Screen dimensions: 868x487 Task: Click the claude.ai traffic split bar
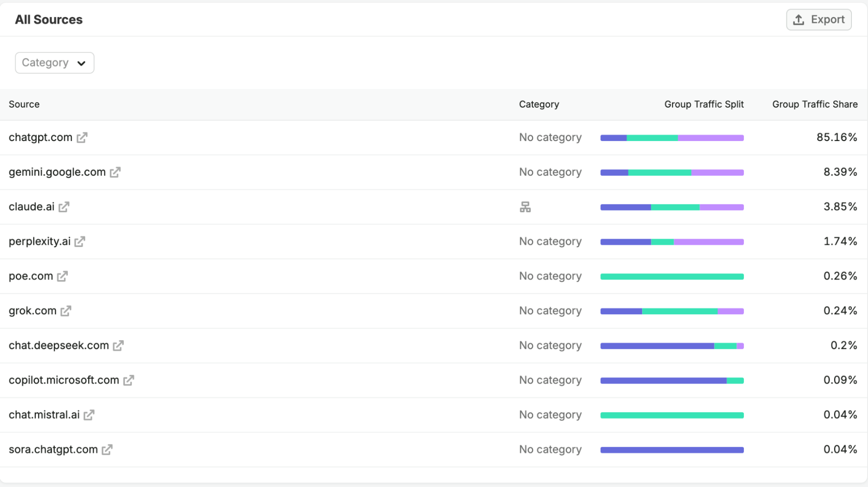pos(672,207)
